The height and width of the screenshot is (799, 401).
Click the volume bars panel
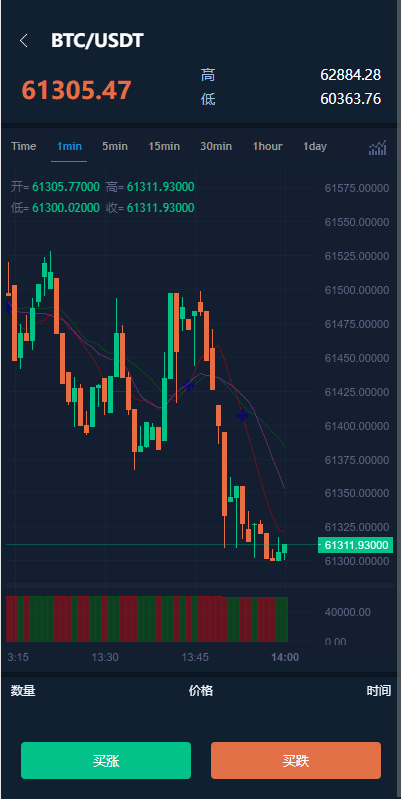tap(147, 619)
